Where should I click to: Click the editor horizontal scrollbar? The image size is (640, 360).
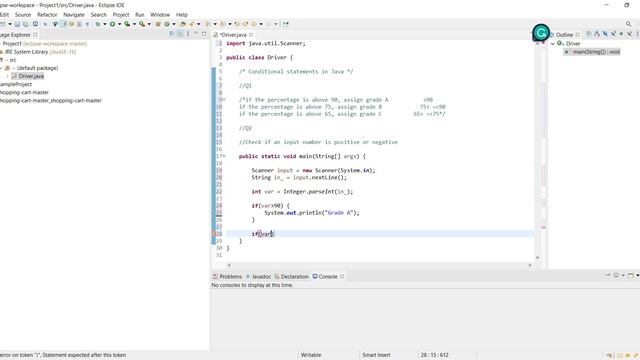point(379,265)
